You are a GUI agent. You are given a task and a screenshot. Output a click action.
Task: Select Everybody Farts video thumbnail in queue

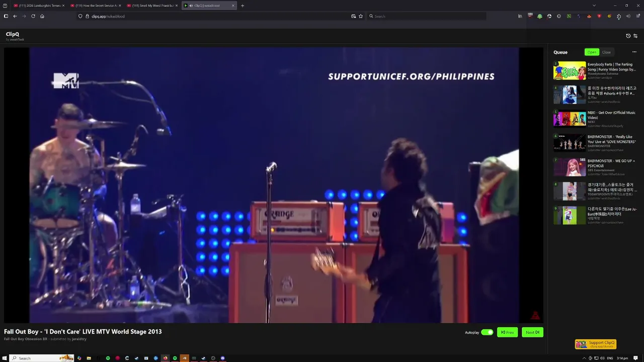coord(570,71)
